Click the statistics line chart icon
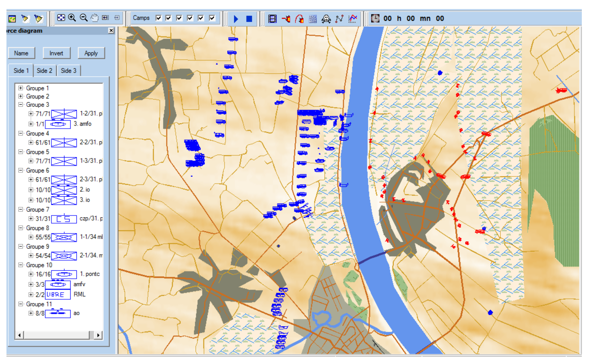This screenshot has width=589, height=364. click(353, 19)
